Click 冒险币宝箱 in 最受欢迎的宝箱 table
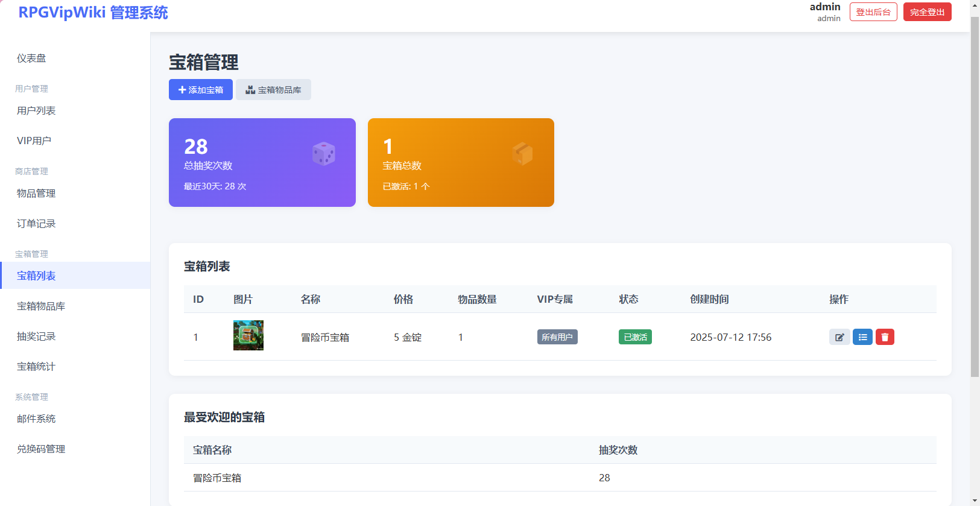 [x=217, y=478]
